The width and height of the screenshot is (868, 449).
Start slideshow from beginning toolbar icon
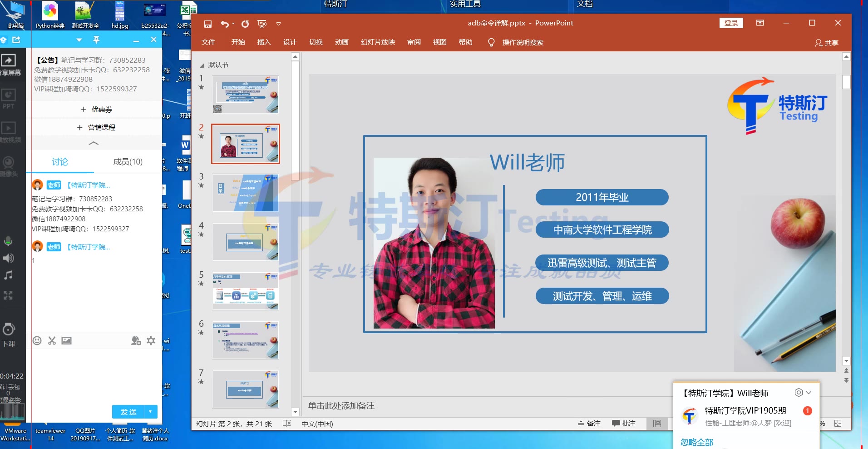(x=262, y=24)
